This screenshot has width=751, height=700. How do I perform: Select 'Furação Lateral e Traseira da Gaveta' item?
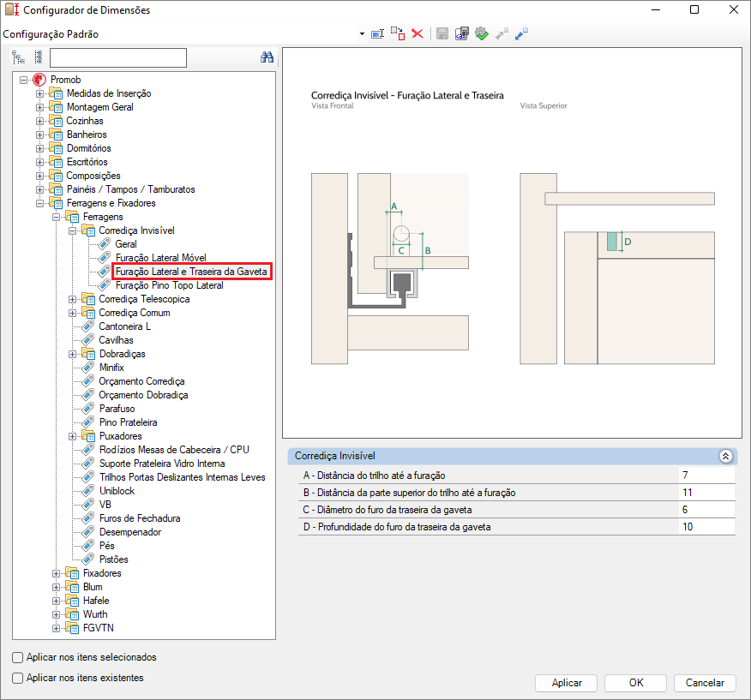(x=191, y=272)
